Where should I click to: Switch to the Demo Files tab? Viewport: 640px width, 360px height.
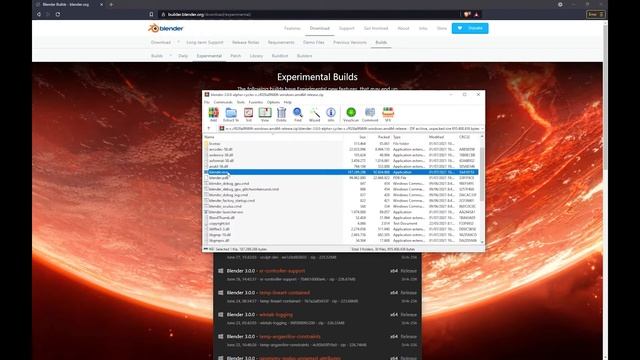(313, 42)
